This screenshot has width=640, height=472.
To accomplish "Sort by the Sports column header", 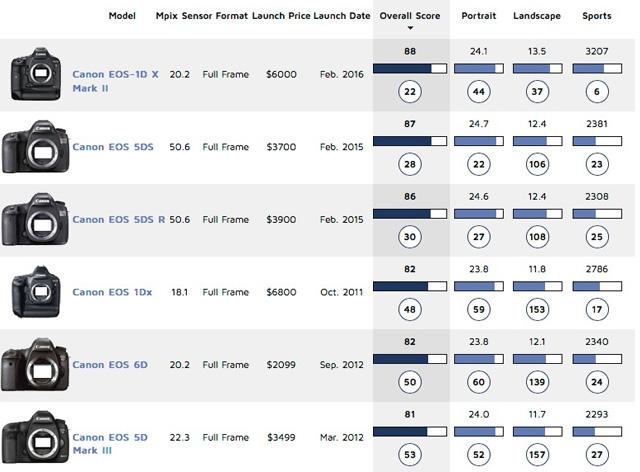I will tap(597, 16).
